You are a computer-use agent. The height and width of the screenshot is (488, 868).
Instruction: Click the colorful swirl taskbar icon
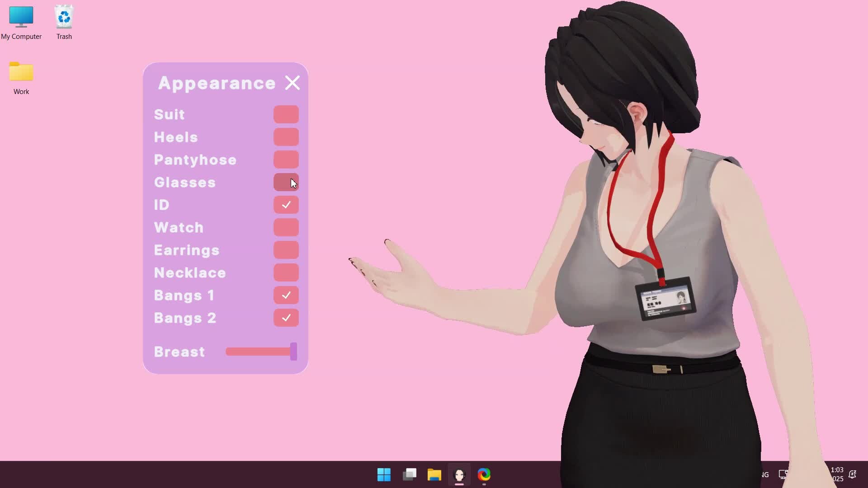click(484, 474)
